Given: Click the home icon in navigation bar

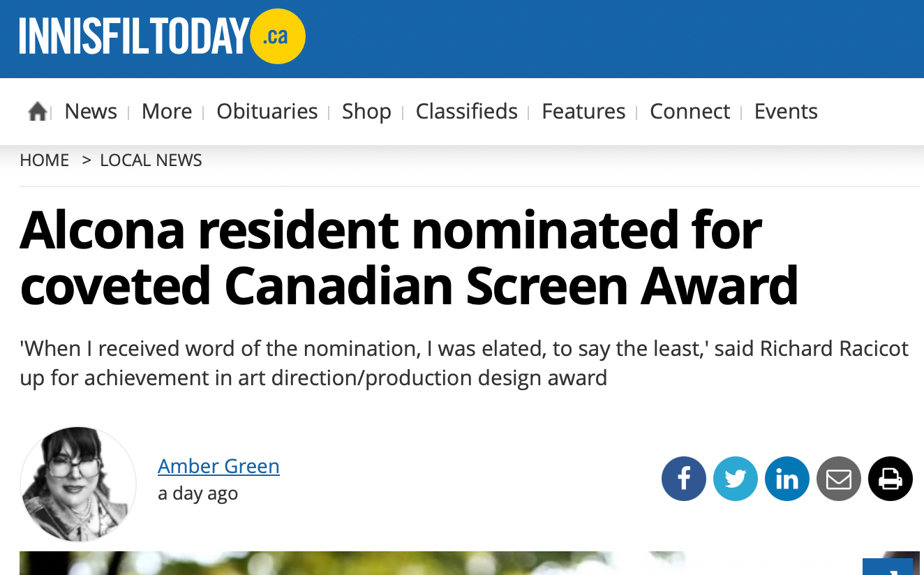Looking at the screenshot, I should click(37, 112).
